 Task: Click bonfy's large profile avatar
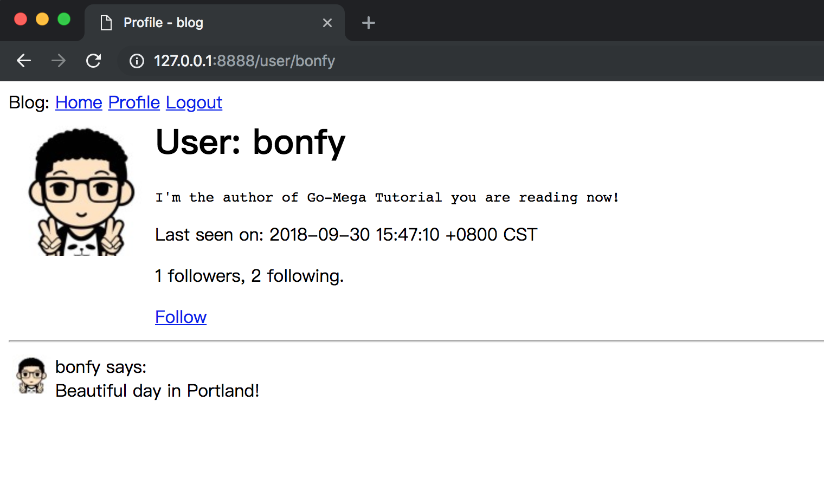click(x=81, y=192)
